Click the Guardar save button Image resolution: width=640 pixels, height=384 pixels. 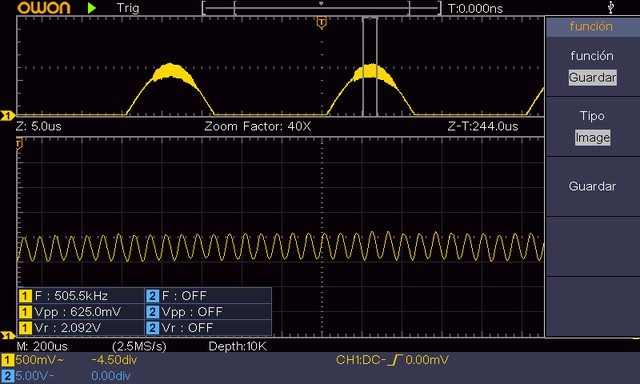tap(592, 186)
